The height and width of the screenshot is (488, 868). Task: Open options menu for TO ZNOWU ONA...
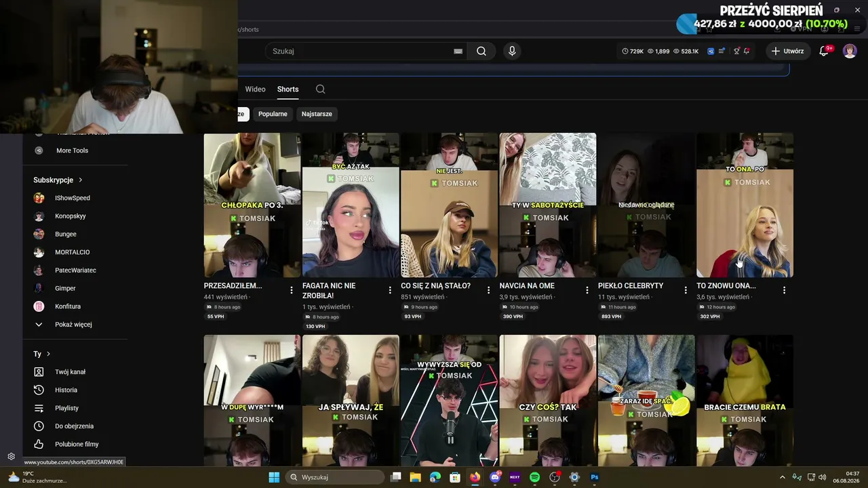pyautogui.click(x=784, y=290)
